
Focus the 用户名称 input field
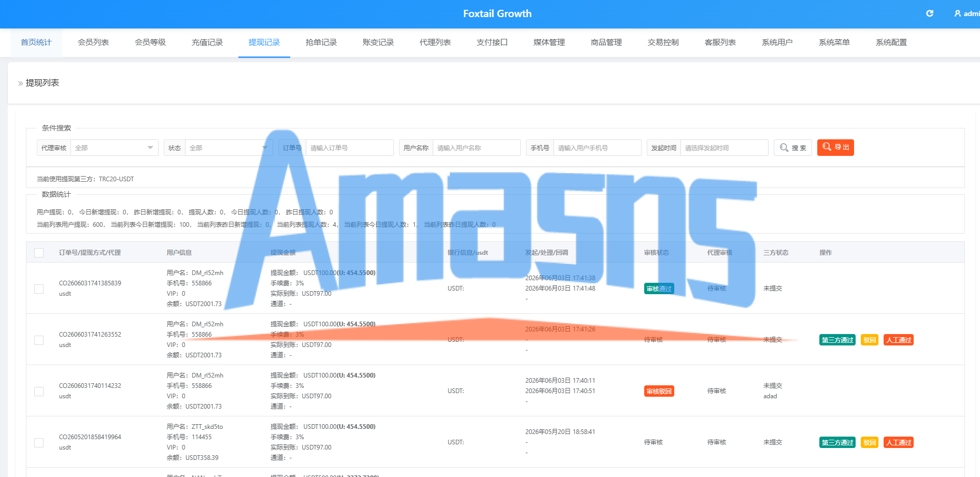point(476,148)
